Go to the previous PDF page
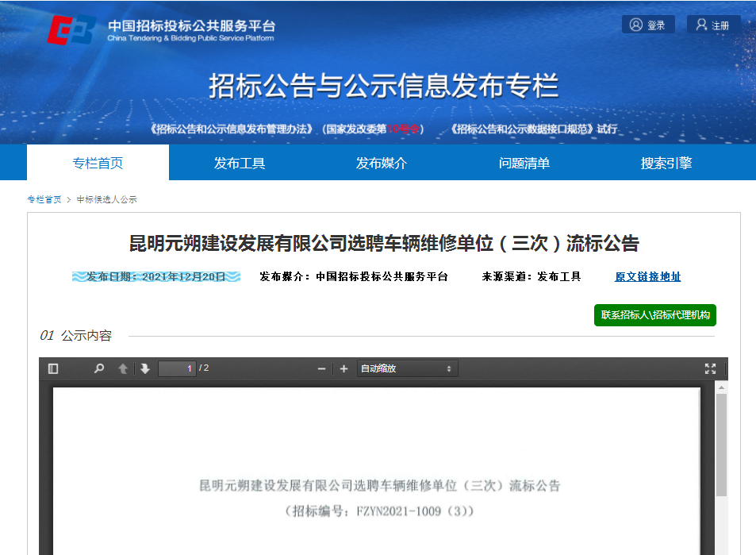 [x=121, y=368]
